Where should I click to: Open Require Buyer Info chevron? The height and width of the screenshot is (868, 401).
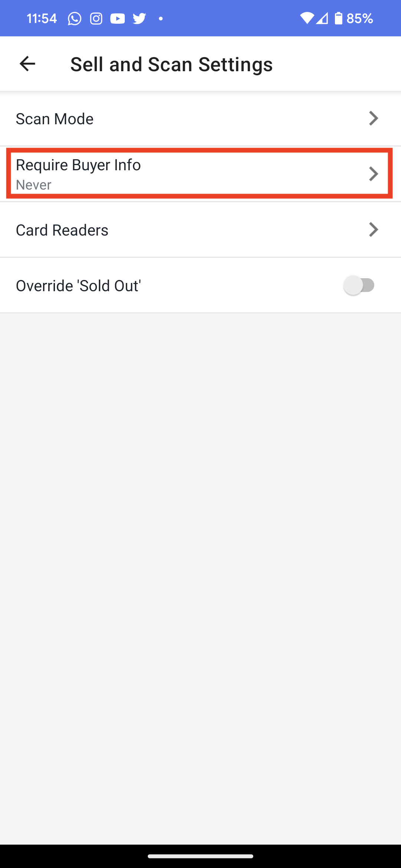(374, 174)
